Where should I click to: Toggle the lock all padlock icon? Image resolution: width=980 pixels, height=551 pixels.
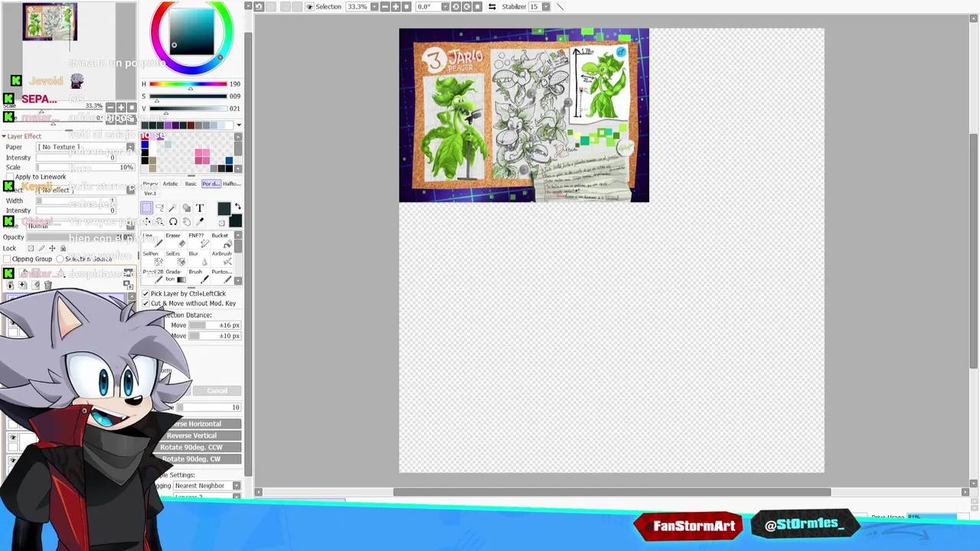point(63,248)
